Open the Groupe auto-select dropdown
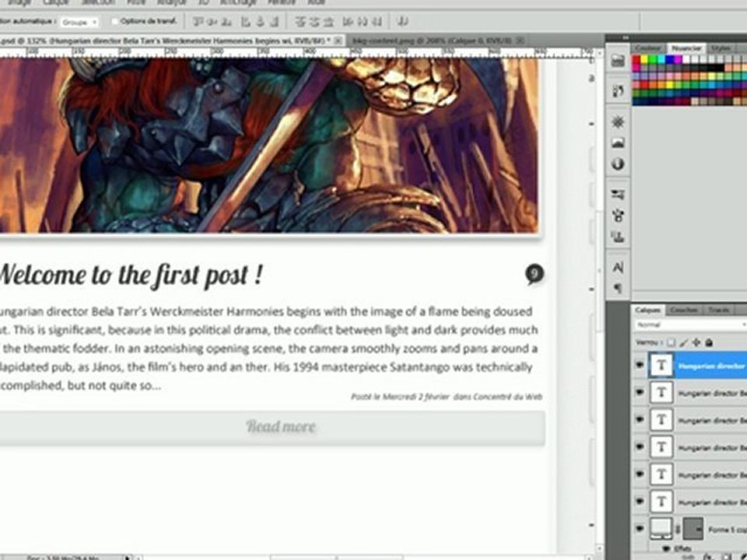This screenshot has height=560, width=747. click(x=79, y=22)
